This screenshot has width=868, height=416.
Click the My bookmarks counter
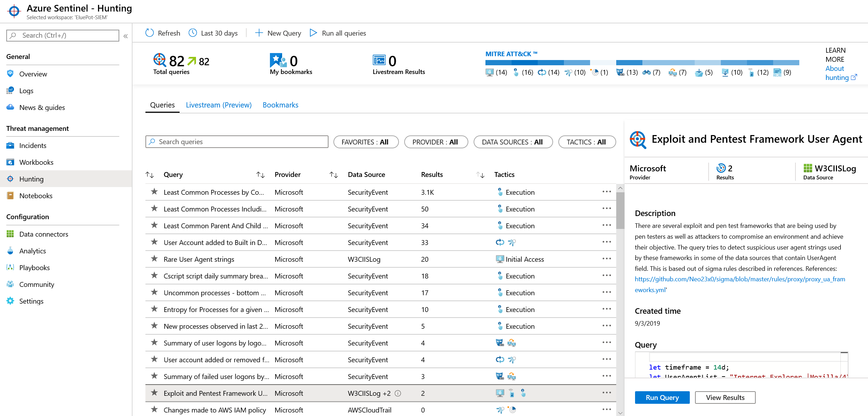(291, 64)
